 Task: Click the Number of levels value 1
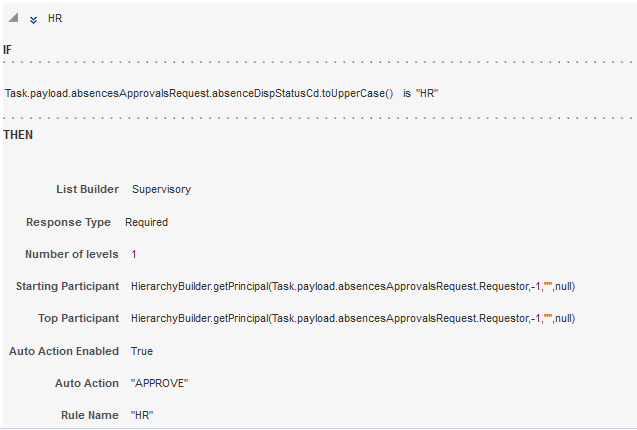[x=134, y=254]
